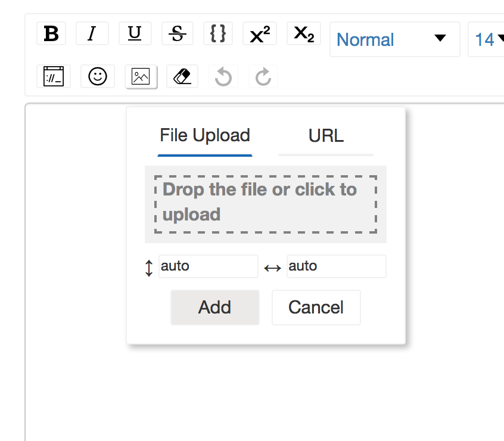
Task: Open the Normal paragraph style dropdown
Action: tap(394, 39)
